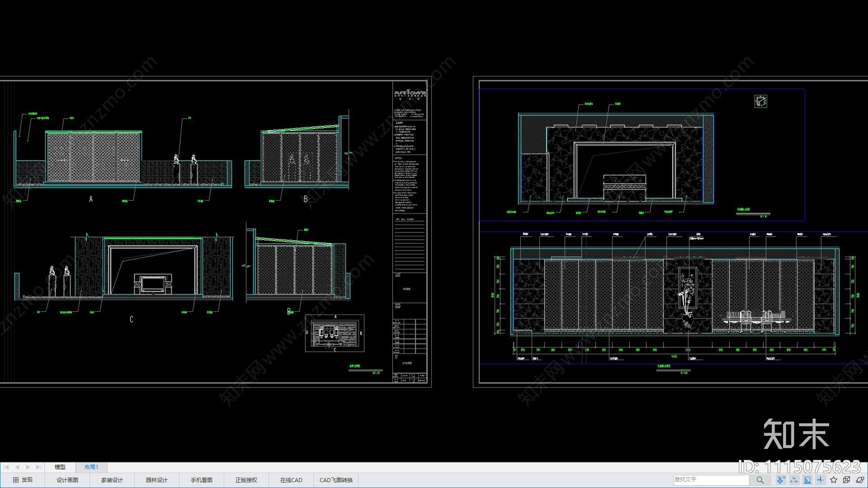This screenshot has width=868, height=488.
Task: Go to previous layout tab arrow
Action: point(17,467)
